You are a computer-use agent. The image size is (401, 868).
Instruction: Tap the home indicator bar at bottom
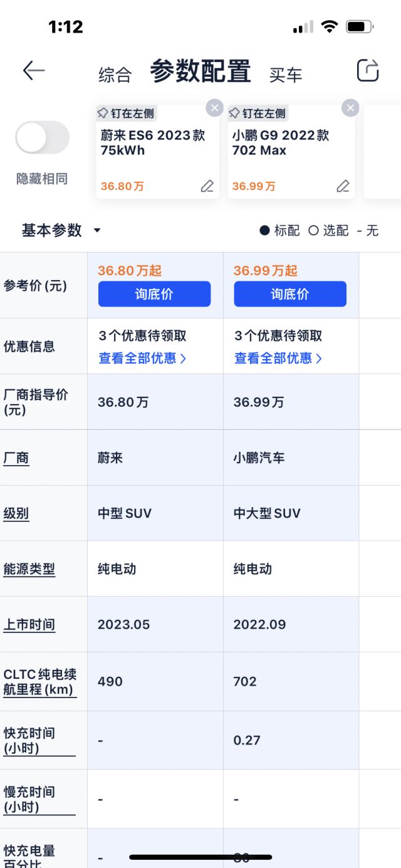tap(200, 856)
